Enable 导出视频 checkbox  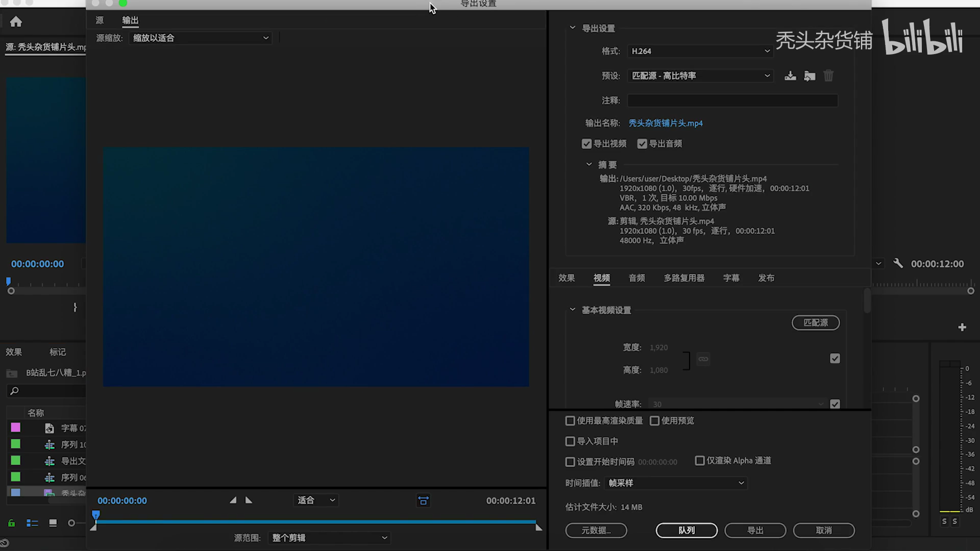pos(586,144)
